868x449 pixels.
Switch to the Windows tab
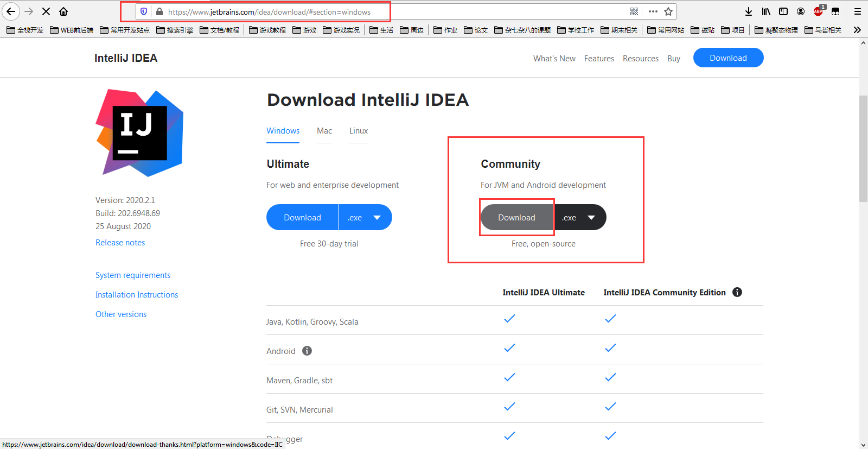point(283,131)
